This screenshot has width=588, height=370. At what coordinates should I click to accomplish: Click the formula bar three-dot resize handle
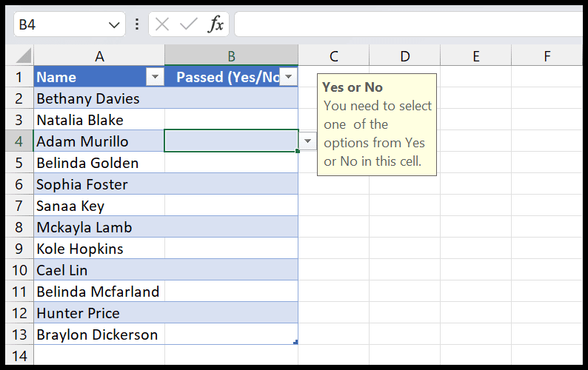[x=136, y=24]
